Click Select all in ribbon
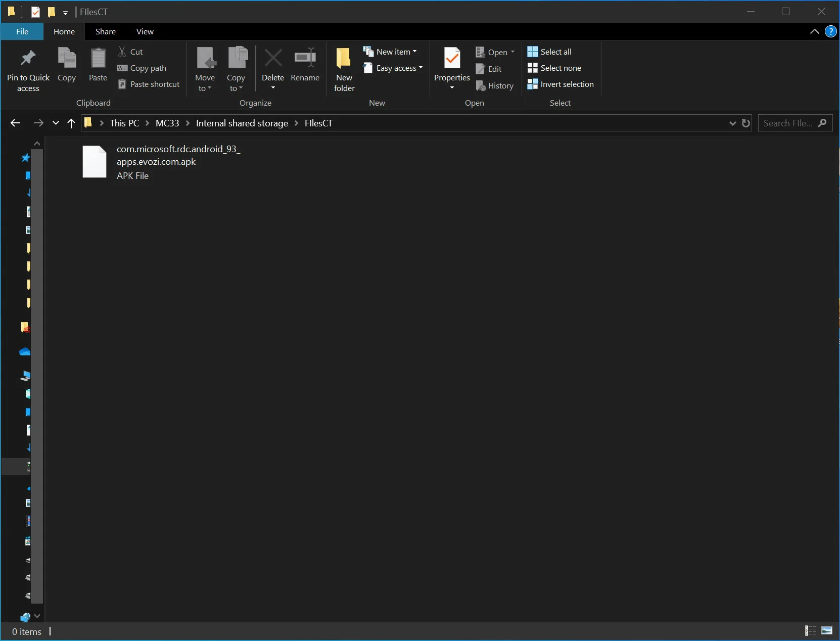This screenshot has width=840, height=641. point(549,52)
